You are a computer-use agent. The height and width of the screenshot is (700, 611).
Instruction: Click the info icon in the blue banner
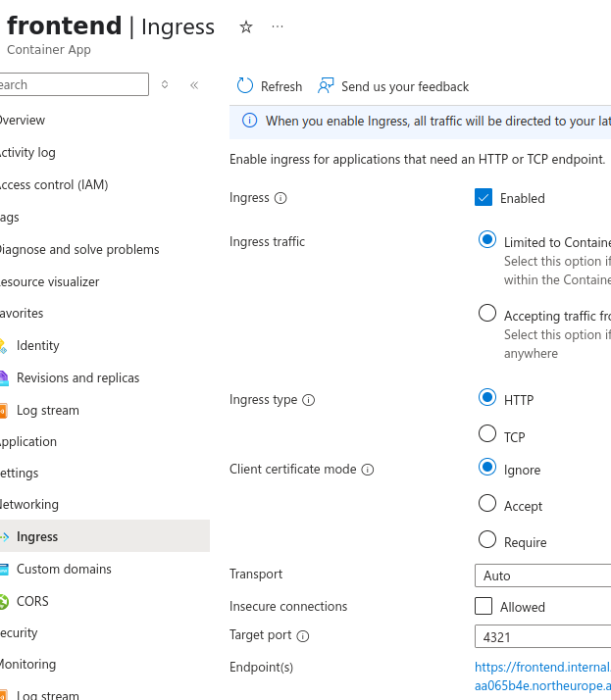click(250, 121)
